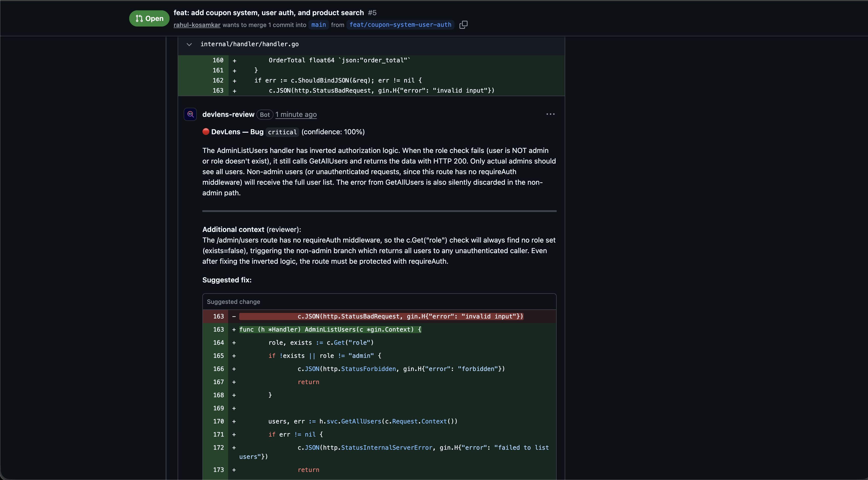Click the pull request title text
The width and height of the screenshot is (868, 480).
coord(268,12)
